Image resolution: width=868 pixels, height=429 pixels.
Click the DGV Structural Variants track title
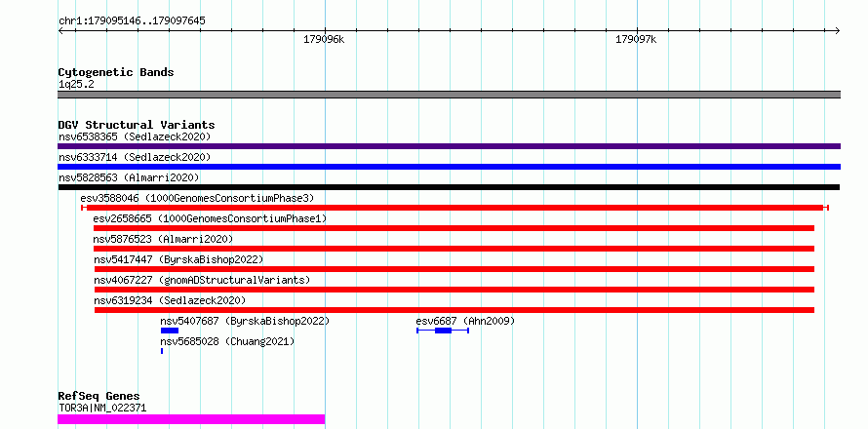click(137, 125)
